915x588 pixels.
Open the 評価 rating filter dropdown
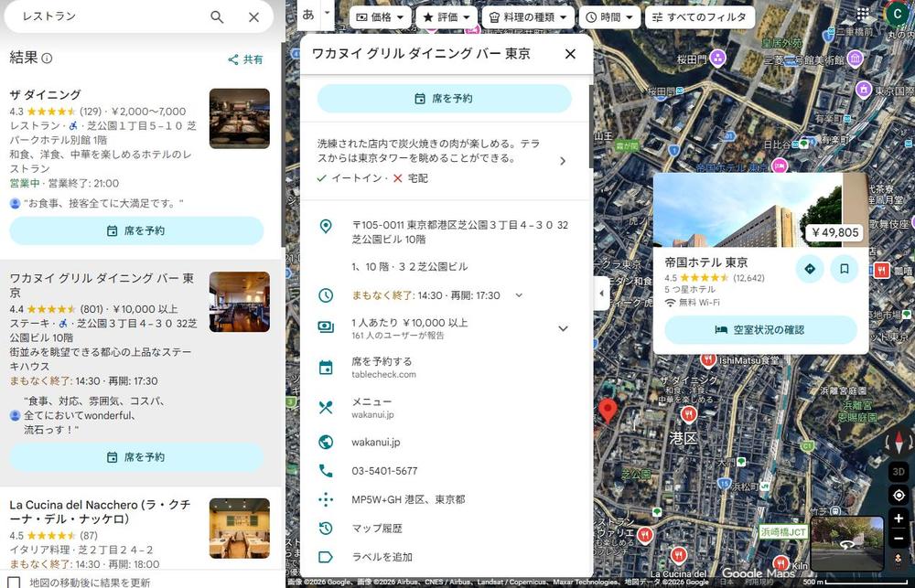coord(447,17)
